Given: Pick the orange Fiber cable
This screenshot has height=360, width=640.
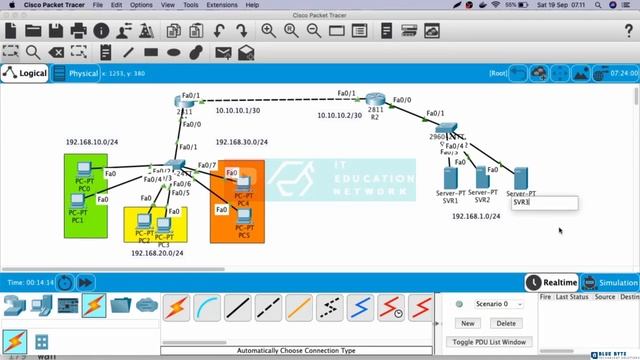Looking at the screenshot, I should click(299, 308).
